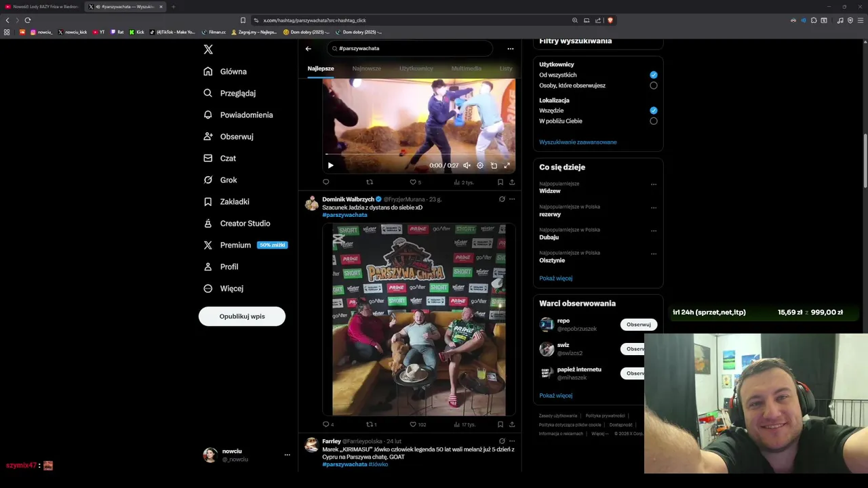Open more options on Farrley post

512,441
